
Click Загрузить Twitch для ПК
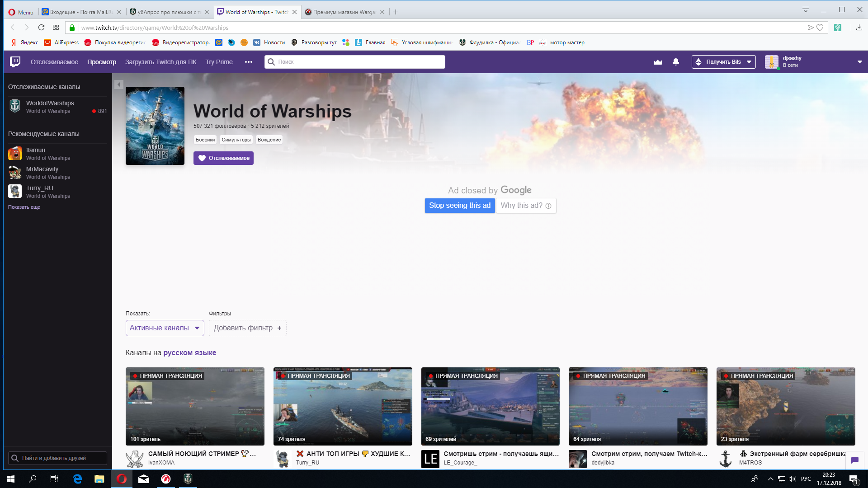tap(161, 62)
